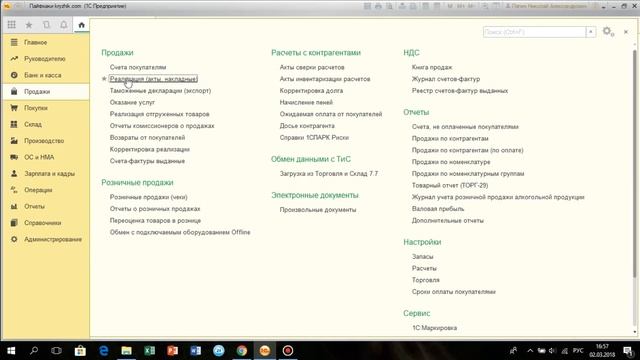Viewport: 640px width, 360px height.
Task: Open Word from the taskbar
Action: click(196, 351)
